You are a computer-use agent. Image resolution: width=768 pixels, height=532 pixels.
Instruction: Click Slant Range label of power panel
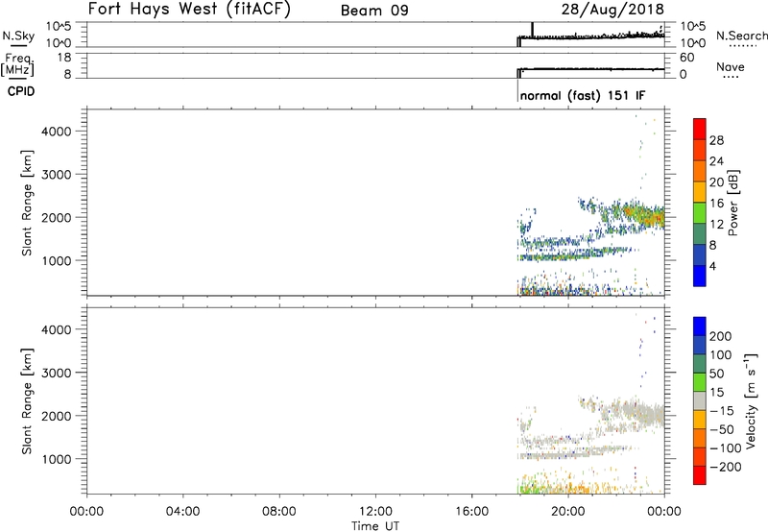tap(26, 203)
